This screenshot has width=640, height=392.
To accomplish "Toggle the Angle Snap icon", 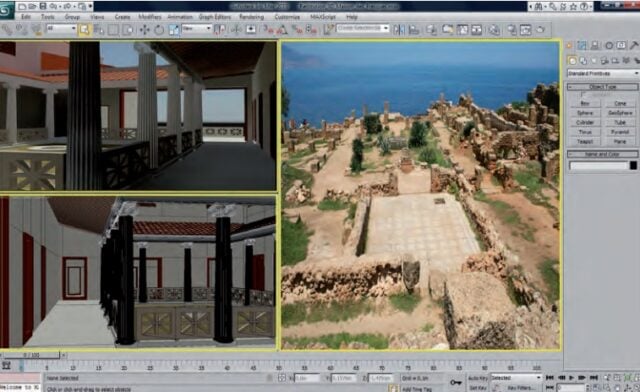I will [x=282, y=29].
